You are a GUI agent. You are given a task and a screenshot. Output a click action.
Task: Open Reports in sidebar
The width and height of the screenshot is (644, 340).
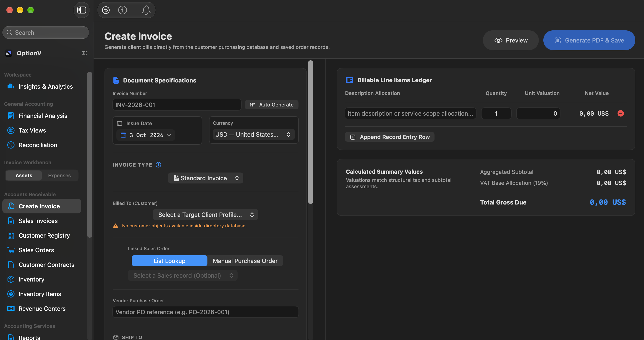pos(42,337)
